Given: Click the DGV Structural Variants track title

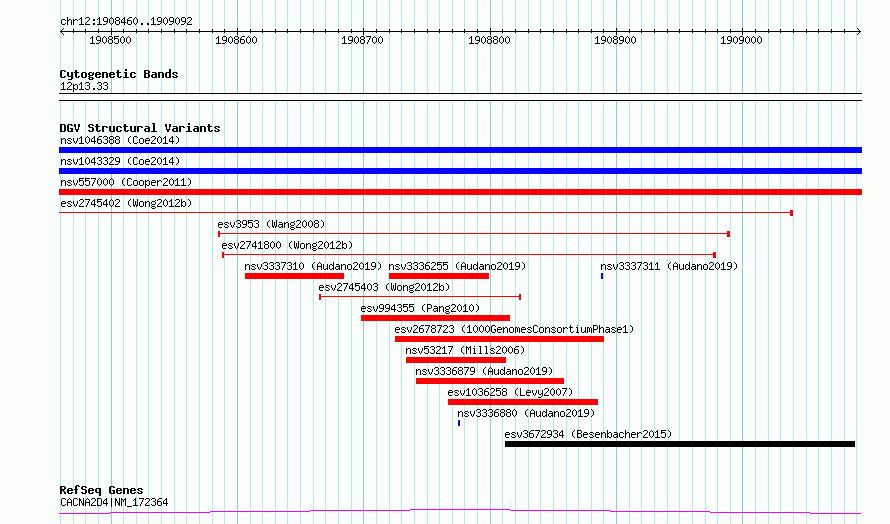Looking at the screenshot, I should (140, 128).
